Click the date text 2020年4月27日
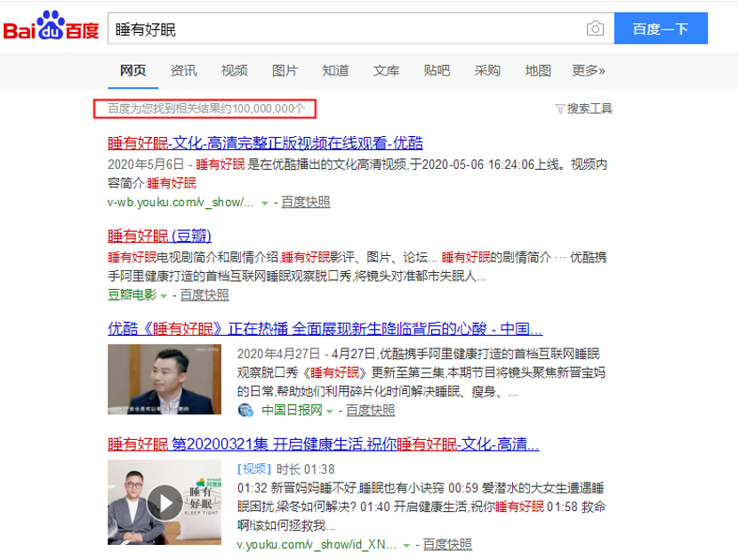738x560 pixels. point(278,354)
